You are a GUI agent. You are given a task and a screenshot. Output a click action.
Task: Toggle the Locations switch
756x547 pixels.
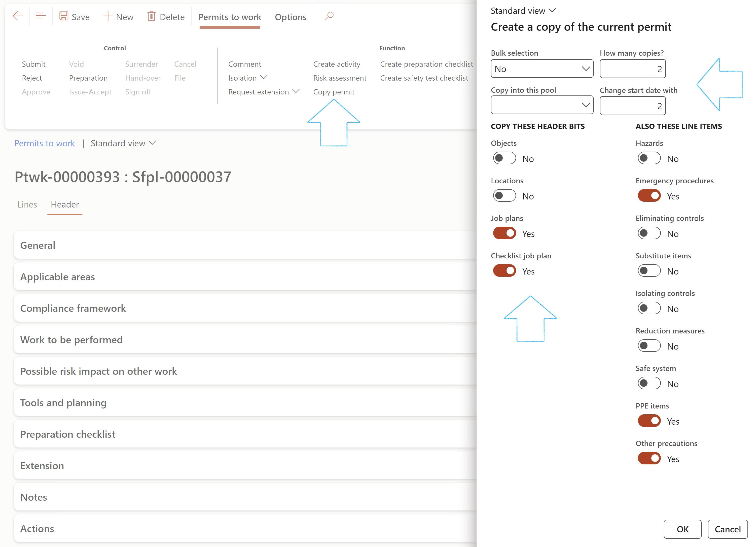[504, 196]
